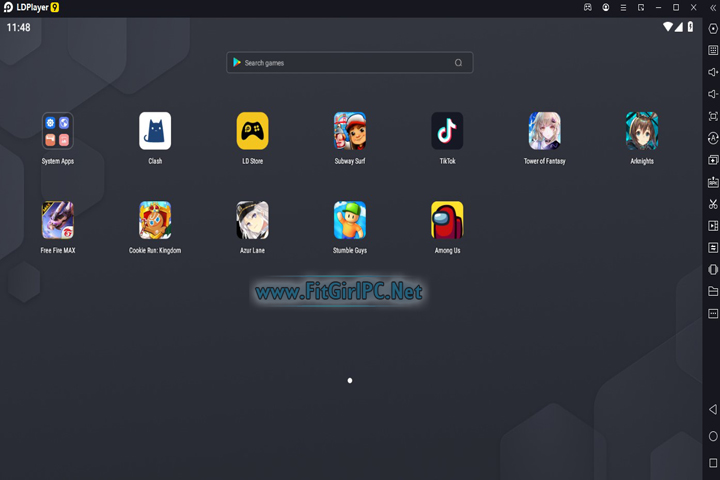Viewport: 720px width, 480px height.
Task: Toggle fullscreen mode in the sidebar
Action: [713, 116]
